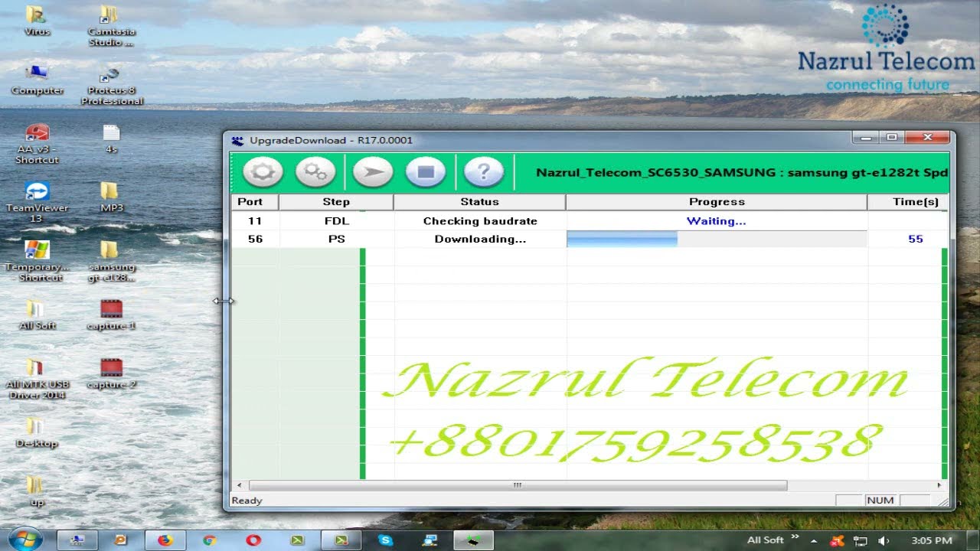Open the Help question mark button
This screenshot has width=980, height=551.
click(x=483, y=172)
